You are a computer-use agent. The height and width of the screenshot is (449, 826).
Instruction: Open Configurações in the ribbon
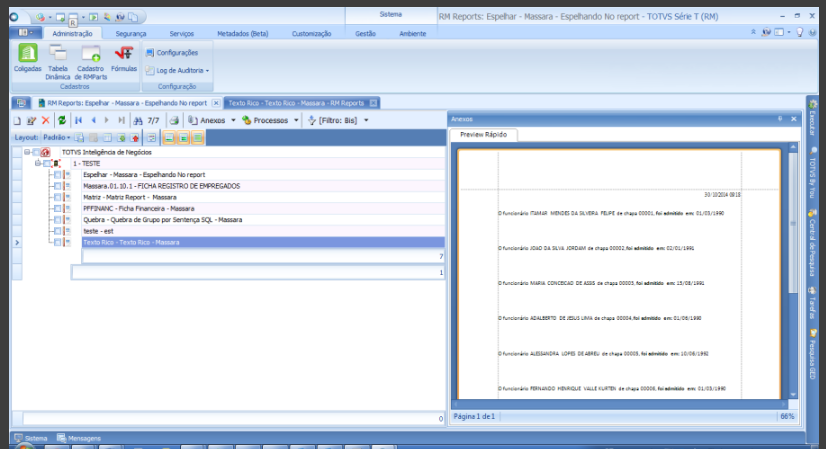pos(172,53)
